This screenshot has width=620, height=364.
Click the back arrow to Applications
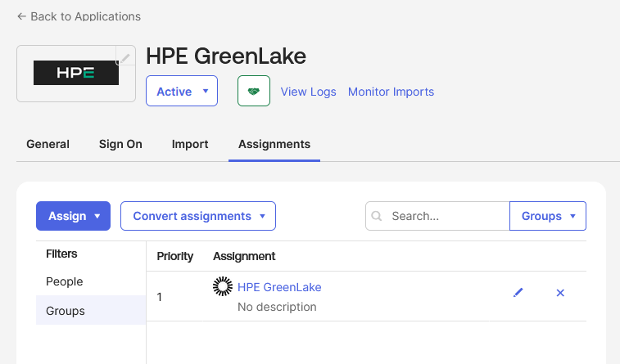[21, 16]
